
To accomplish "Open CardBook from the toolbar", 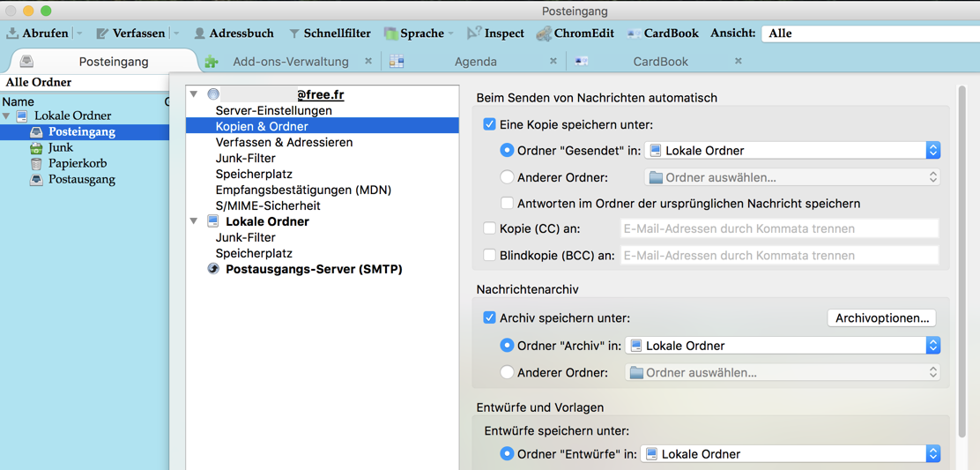I will 634,34.
